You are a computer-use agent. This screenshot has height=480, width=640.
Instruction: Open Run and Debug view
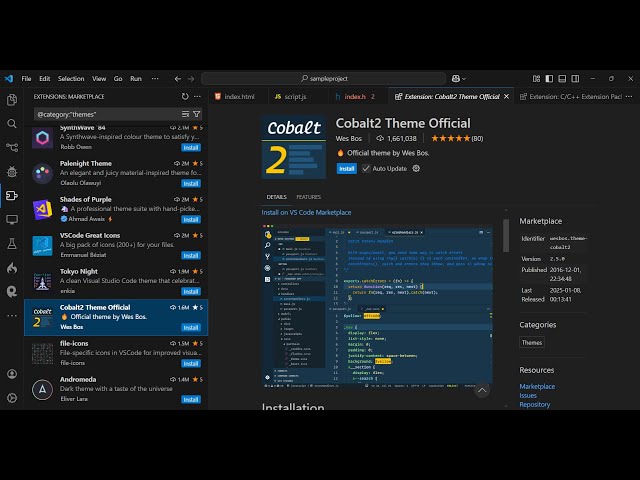12,172
